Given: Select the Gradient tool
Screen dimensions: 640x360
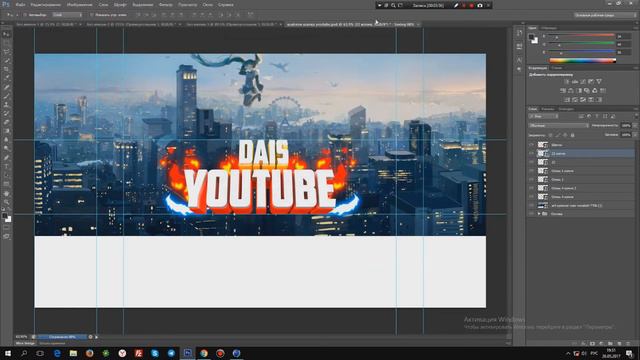Looking at the screenshot, I should tap(7, 131).
